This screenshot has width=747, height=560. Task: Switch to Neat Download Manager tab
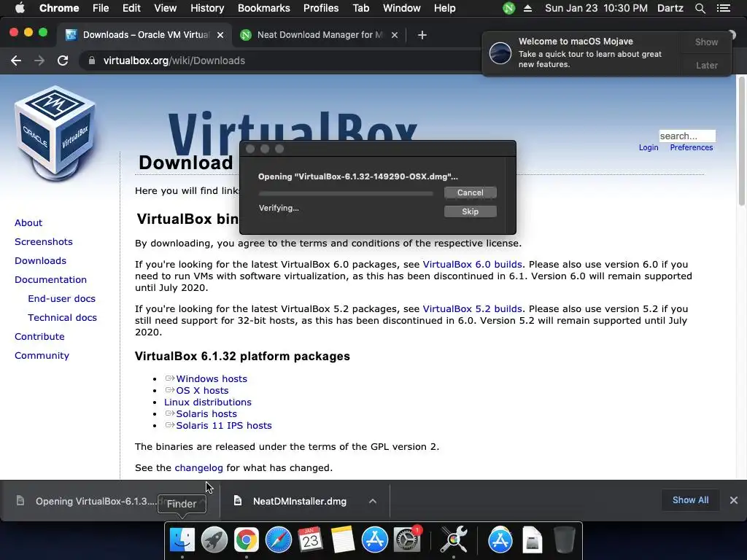(x=320, y=35)
